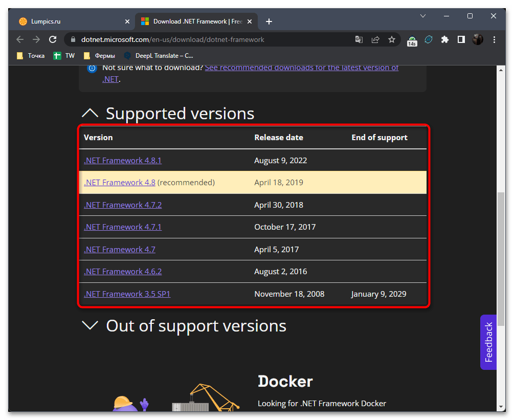Open the .NET Framework 4.7 link
514x420 pixels.
[119, 250]
